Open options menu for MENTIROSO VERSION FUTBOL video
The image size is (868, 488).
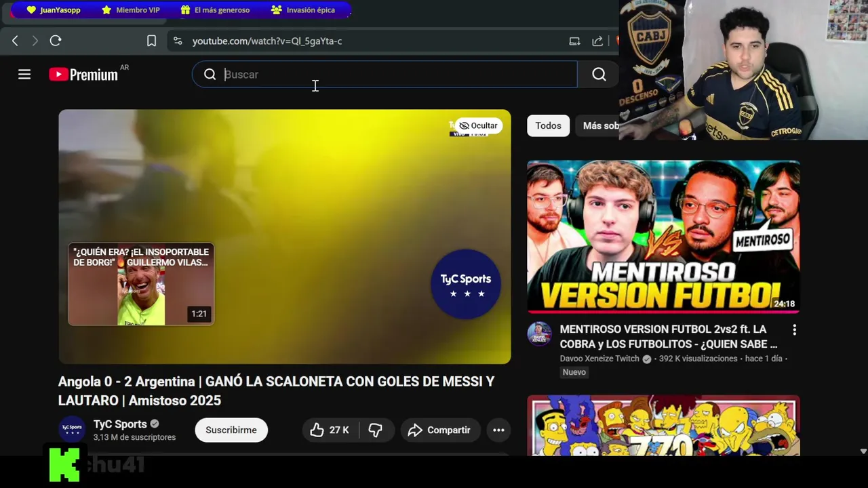point(794,330)
